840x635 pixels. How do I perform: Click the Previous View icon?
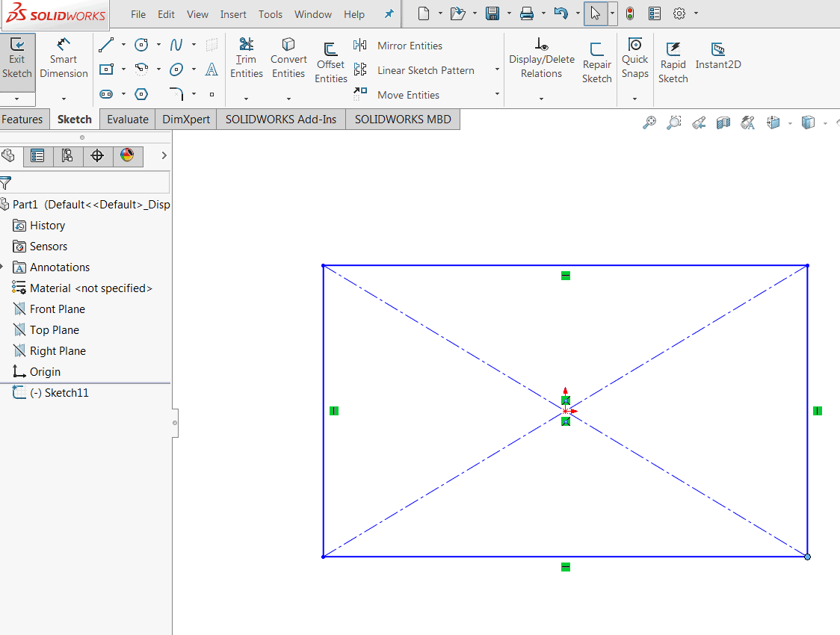click(699, 123)
